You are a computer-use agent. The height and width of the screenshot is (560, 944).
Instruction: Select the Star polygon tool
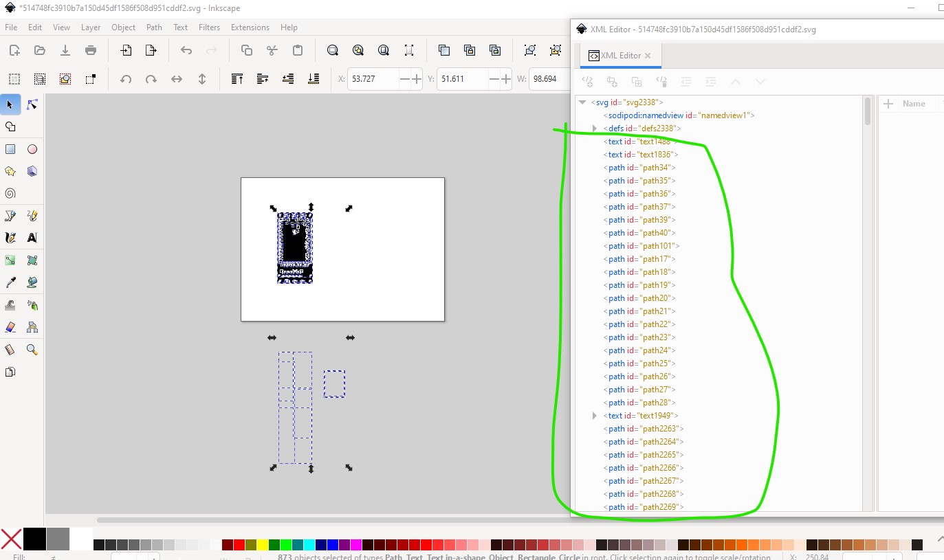pyautogui.click(x=10, y=171)
